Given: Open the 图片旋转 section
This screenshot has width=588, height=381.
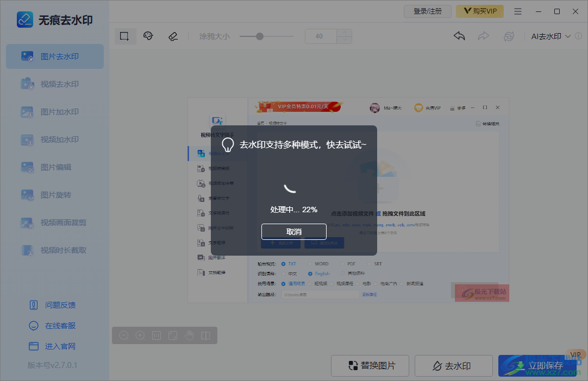Looking at the screenshot, I should tap(55, 195).
